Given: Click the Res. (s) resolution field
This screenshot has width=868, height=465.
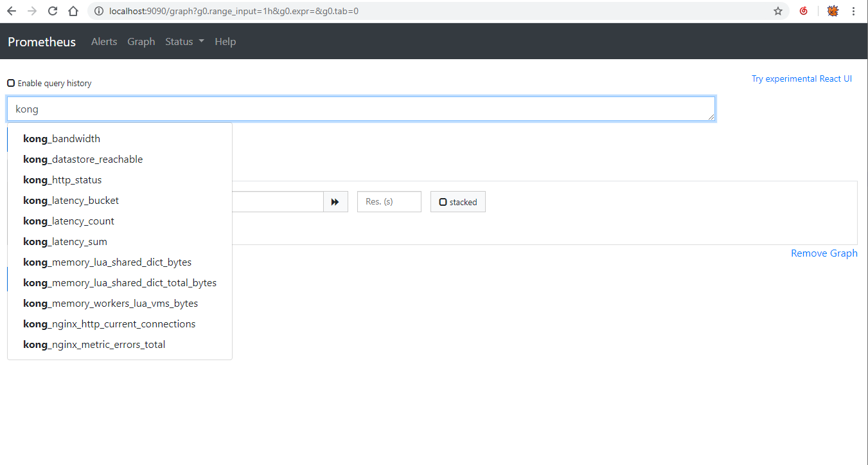Looking at the screenshot, I should [x=389, y=202].
